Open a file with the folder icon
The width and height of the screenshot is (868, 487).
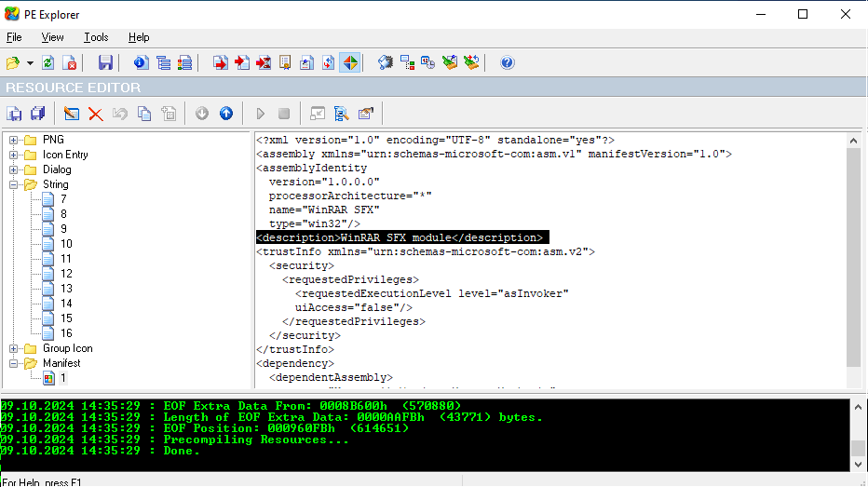(x=13, y=63)
